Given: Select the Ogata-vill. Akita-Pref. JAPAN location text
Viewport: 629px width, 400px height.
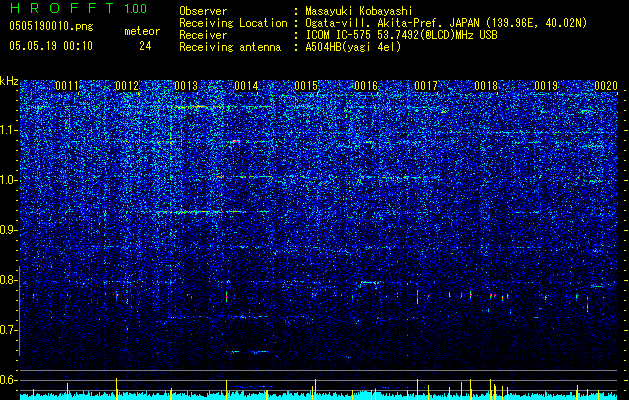Looking at the screenshot, I should coord(445,23).
